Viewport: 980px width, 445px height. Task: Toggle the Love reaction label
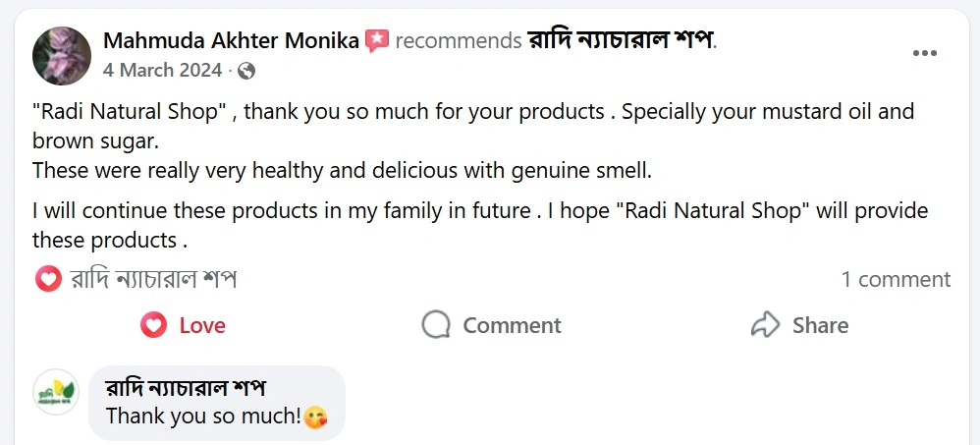(201, 325)
